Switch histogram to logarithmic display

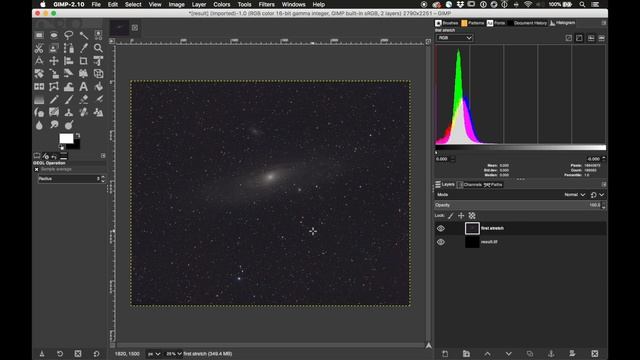click(579, 38)
